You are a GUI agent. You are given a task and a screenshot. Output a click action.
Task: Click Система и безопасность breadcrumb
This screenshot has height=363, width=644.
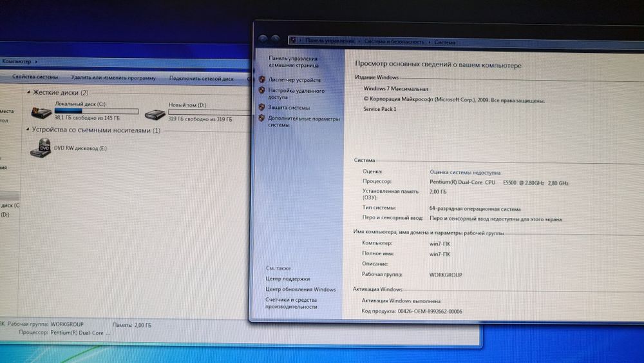[394, 41]
